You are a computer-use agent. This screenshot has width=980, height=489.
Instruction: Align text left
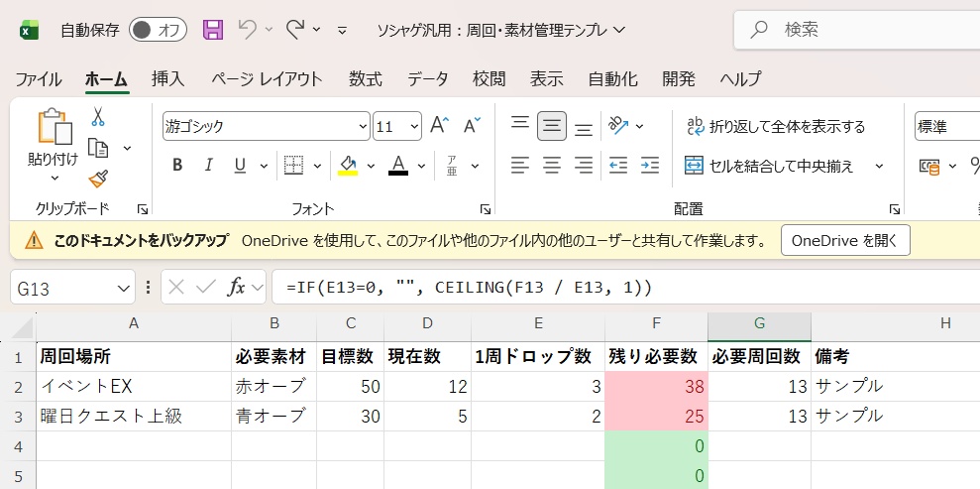(520, 166)
